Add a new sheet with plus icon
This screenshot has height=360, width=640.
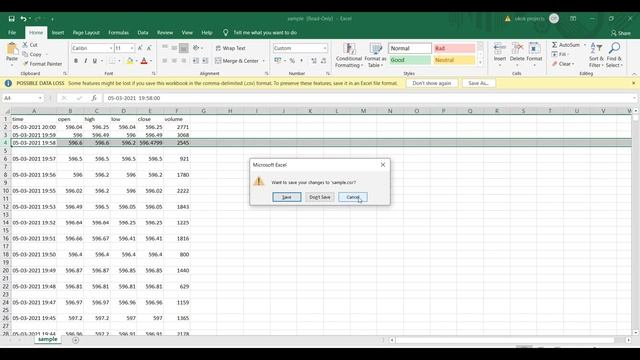click(x=76, y=340)
